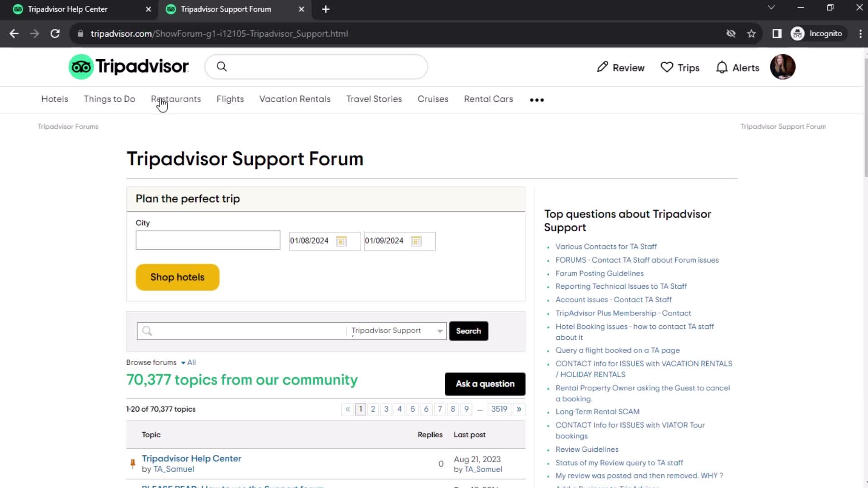Viewport: 868px width, 488px height.
Task: Select the Restaurants menu item
Action: coord(176,99)
